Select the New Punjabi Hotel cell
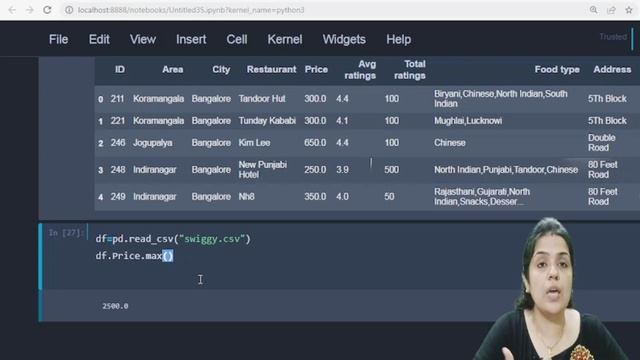The width and height of the screenshot is (640, 360). [263, 170]
